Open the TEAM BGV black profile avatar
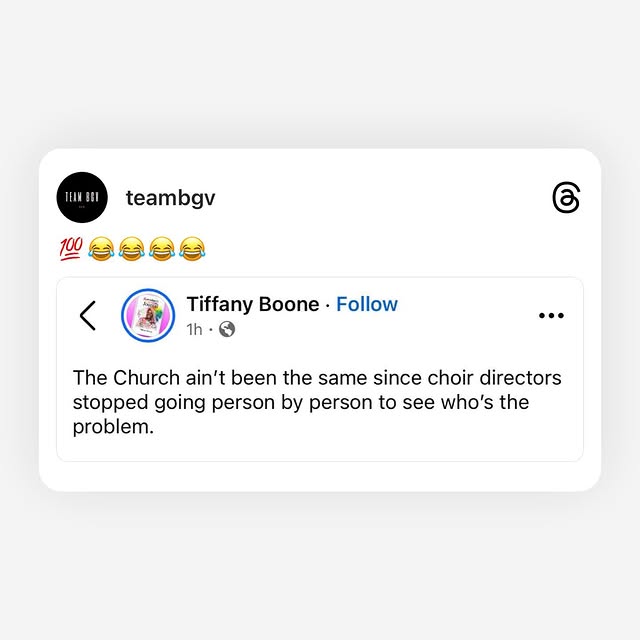This screenshot has height=640, width=640. pyautogui.click(x=82, y=198)
